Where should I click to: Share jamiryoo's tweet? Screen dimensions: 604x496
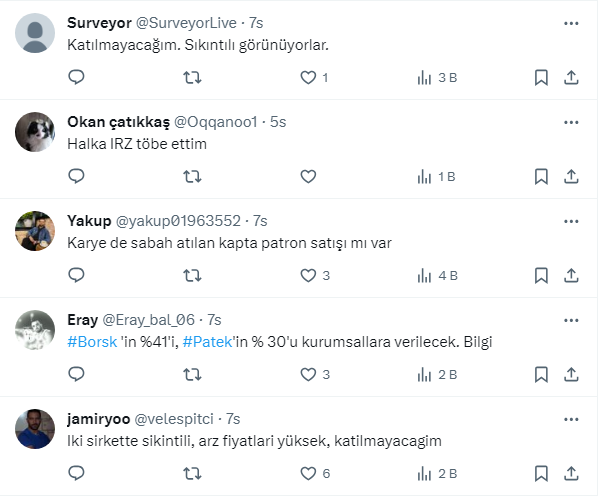[x=571, y=473]
